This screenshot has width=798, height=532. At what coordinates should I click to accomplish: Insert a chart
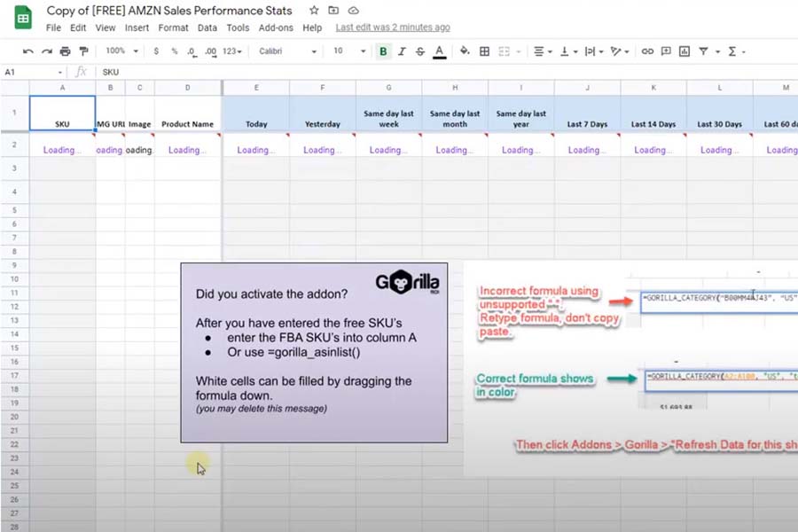coord(685,51)
